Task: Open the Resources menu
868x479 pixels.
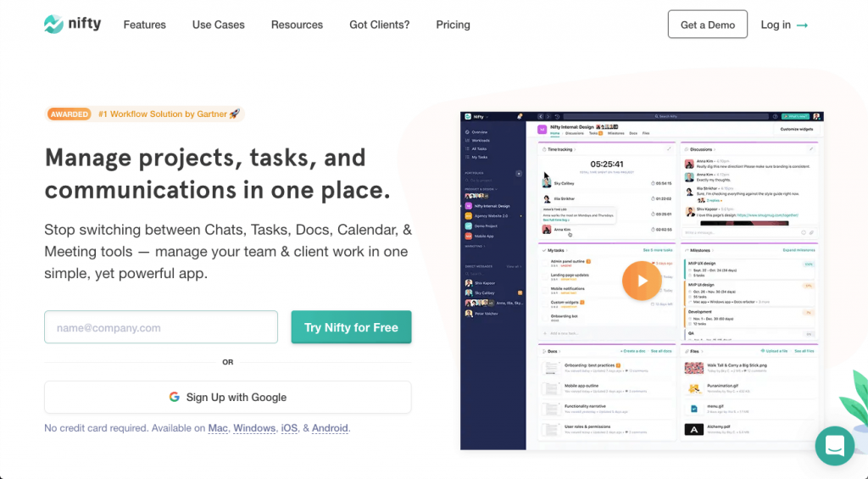Action: pyautogui.click(x=297, y=25)
